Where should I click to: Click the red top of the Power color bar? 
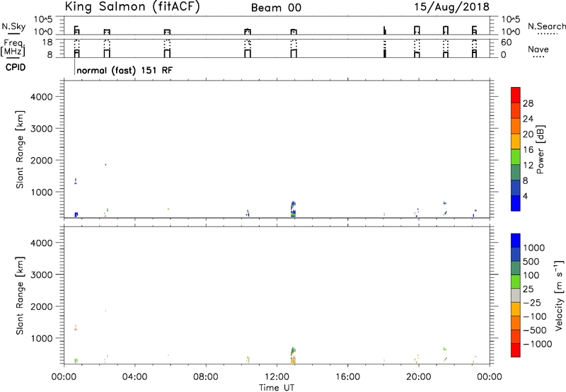pyautogui.click(x=516, y=95)
